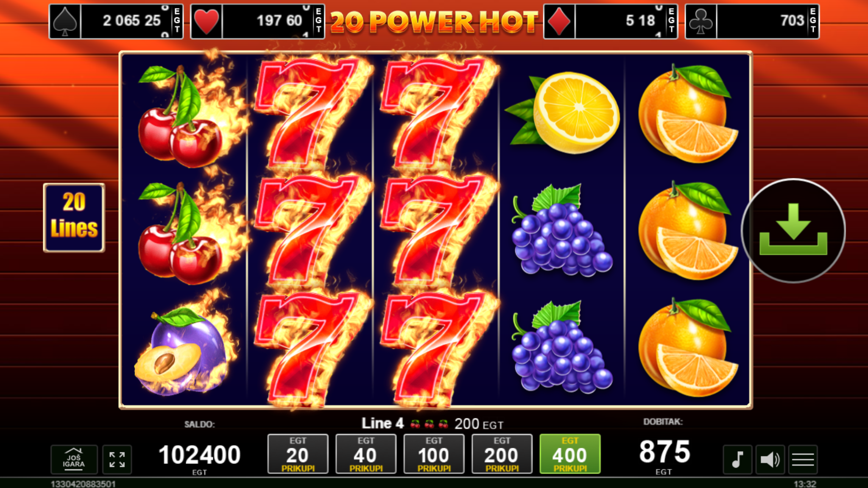Screen dimensions: 868x488
Task: Click the spade jackpot icon
Action: coord(65,21)
